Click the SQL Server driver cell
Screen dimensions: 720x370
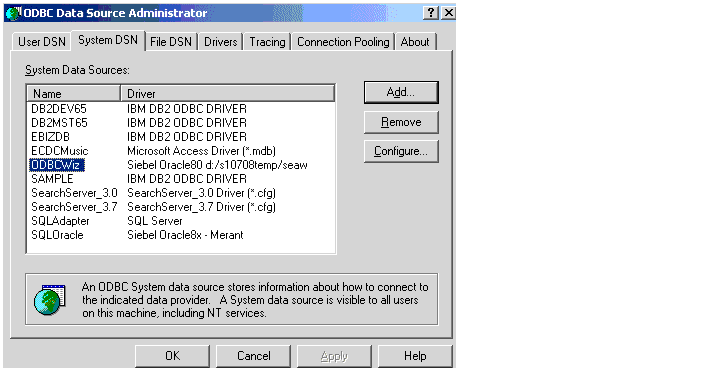click(155, 221)
